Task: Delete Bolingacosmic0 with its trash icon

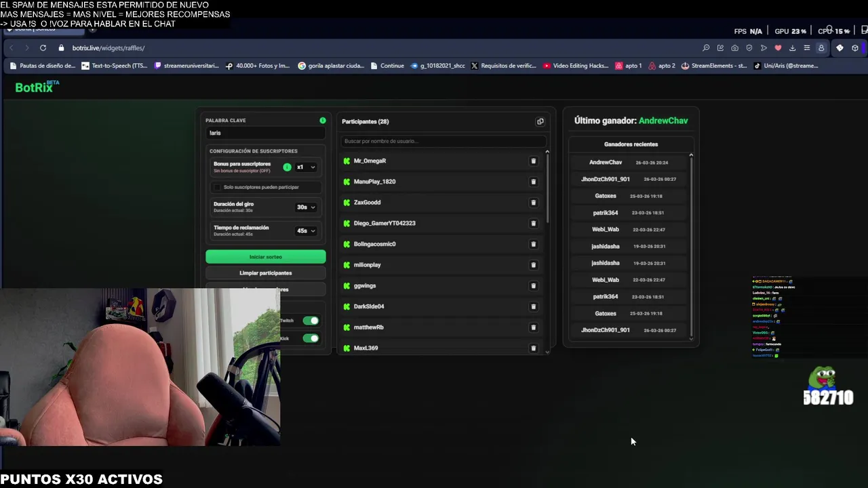Action: 533,244
